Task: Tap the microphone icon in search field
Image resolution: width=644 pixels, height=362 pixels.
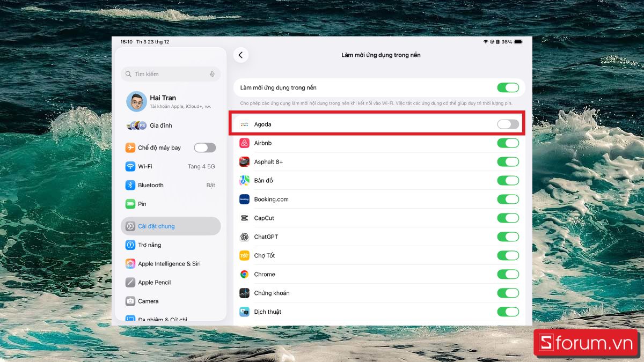Action: coord(212,74)
